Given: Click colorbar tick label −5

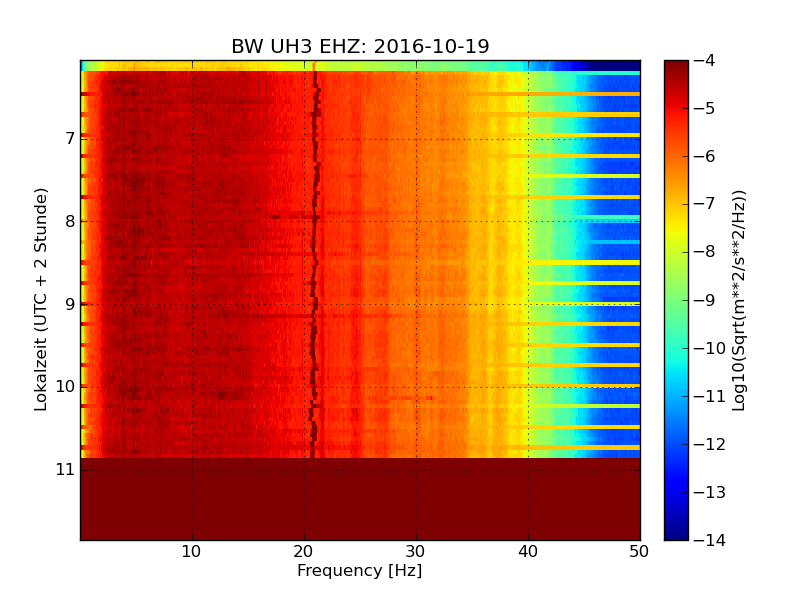Looking at the screenshot, I should click(705, 109).
